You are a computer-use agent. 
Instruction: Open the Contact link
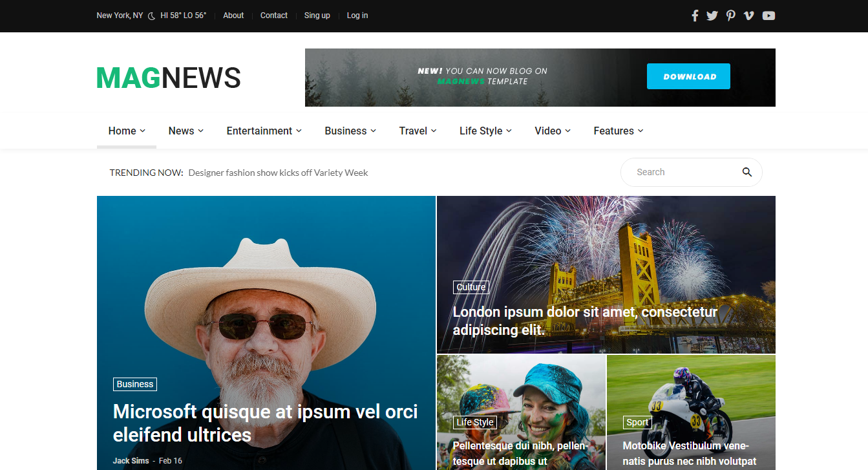click(274, 16)
